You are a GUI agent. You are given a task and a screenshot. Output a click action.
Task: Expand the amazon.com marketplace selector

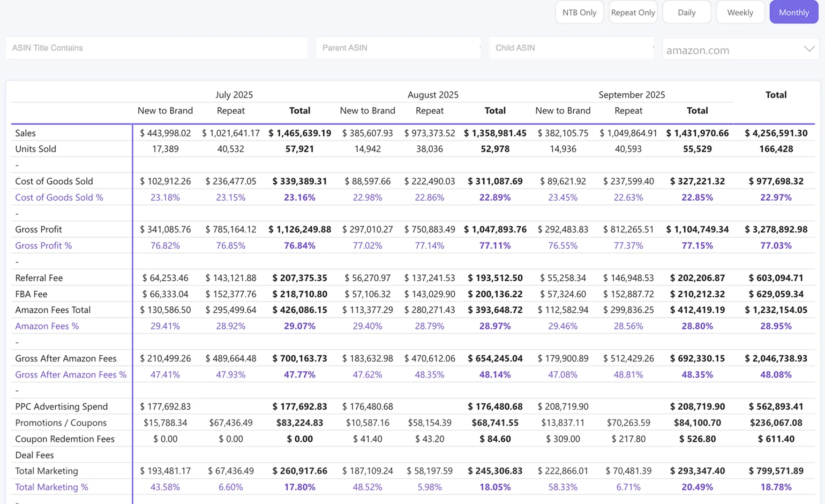click(741, 49)
